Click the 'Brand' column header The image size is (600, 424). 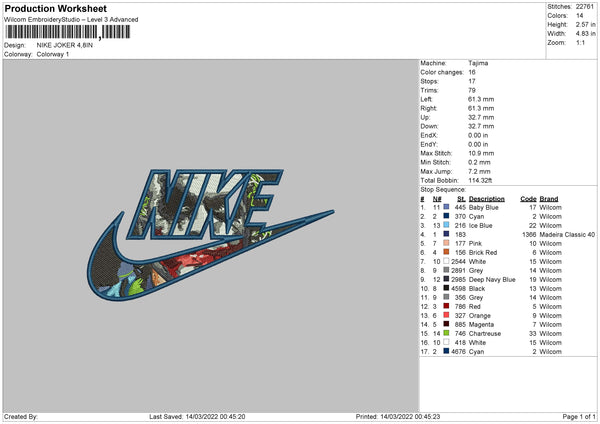coord(549,199)
